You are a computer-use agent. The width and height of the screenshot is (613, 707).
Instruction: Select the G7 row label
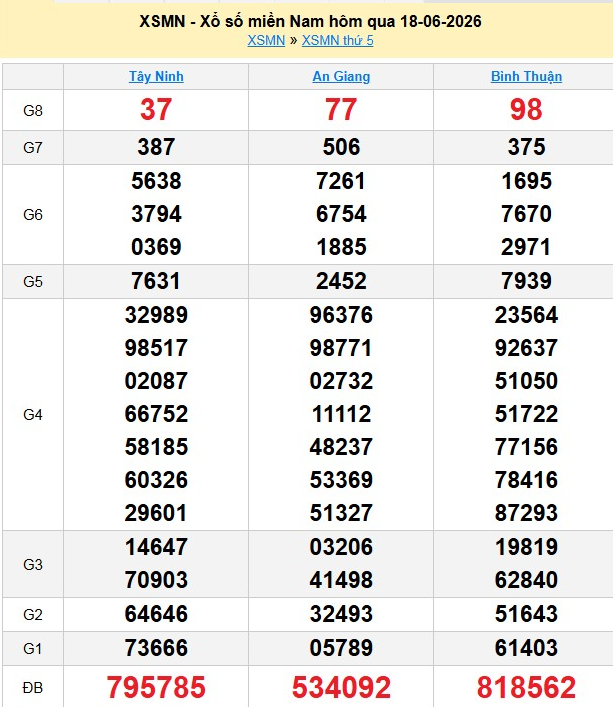coord(33,147)
